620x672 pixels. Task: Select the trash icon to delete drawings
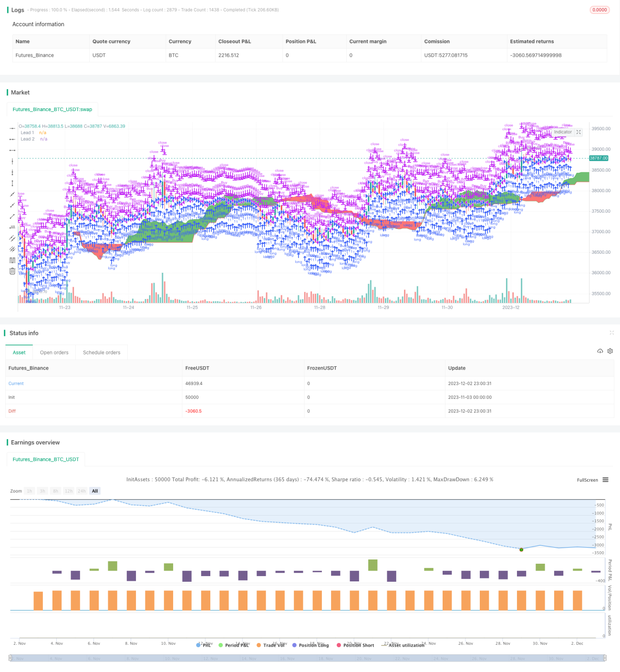click(12, 271)
